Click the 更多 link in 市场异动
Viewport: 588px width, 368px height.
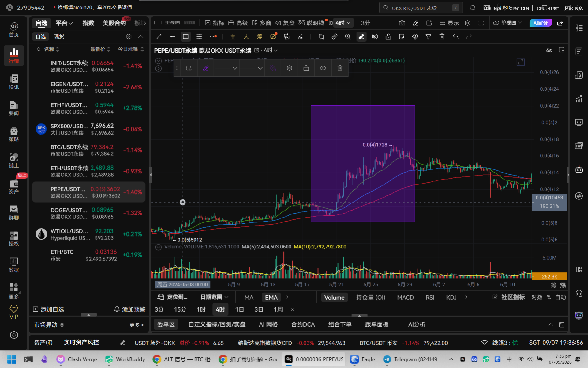point(137,325)
